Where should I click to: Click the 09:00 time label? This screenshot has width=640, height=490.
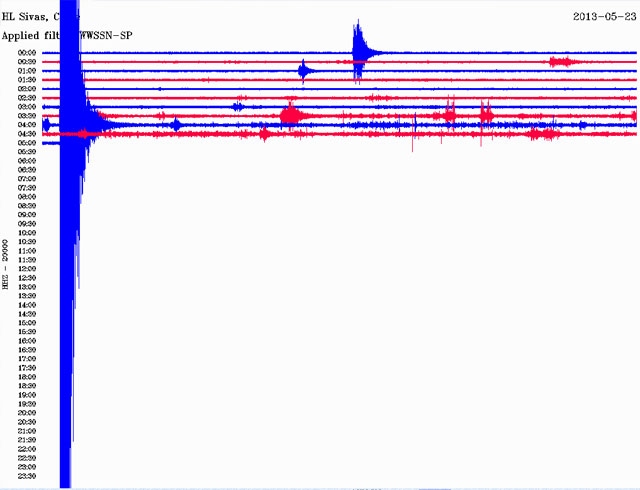click(x=27, y=215)
